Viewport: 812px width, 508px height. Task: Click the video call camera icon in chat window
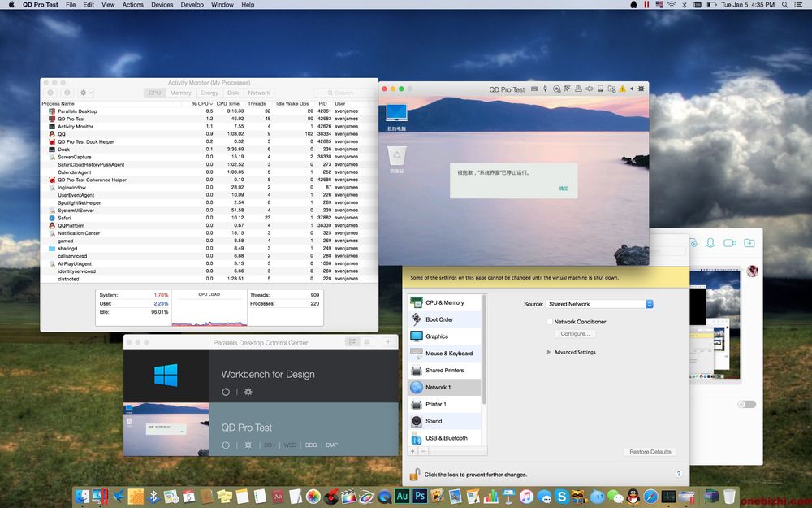click(x=729, y=243)
